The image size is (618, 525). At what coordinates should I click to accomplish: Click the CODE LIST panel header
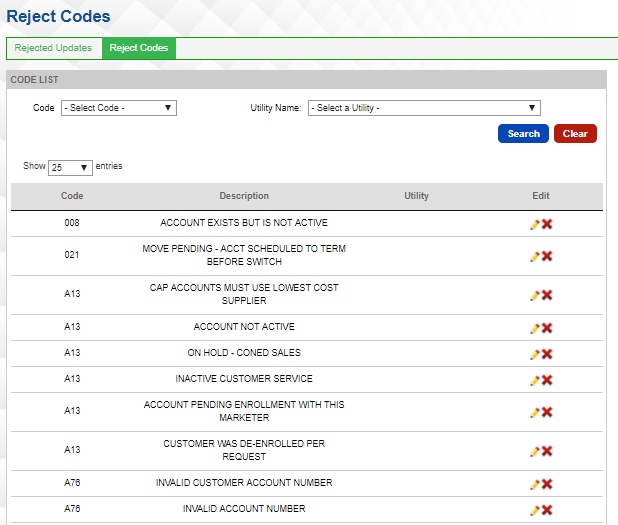[x=306, y=80]
